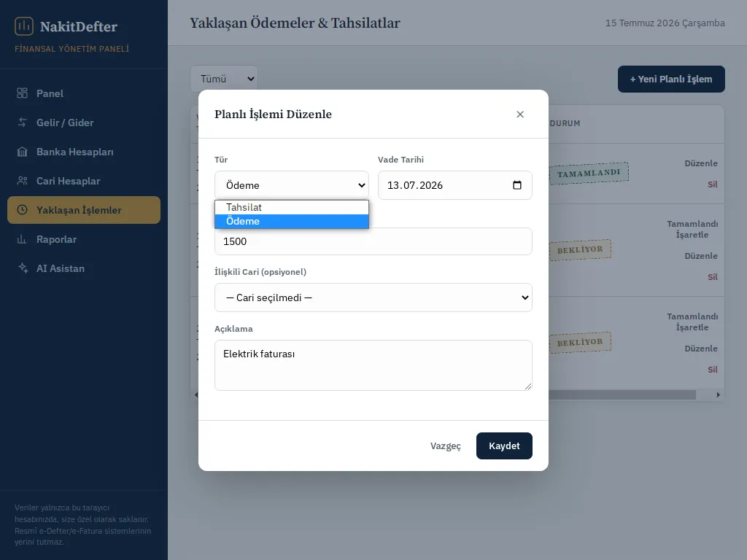
Task: Open the Panel menu item
Action: (x=84, y=93)
